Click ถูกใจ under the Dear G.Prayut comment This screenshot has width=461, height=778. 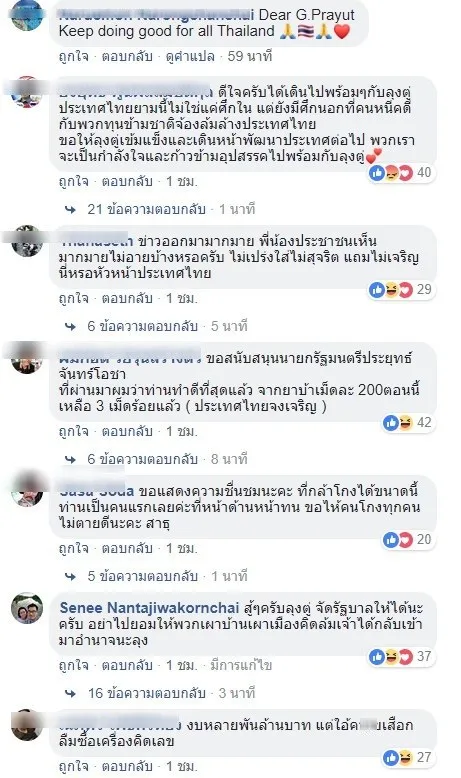[x=73, y=57]
